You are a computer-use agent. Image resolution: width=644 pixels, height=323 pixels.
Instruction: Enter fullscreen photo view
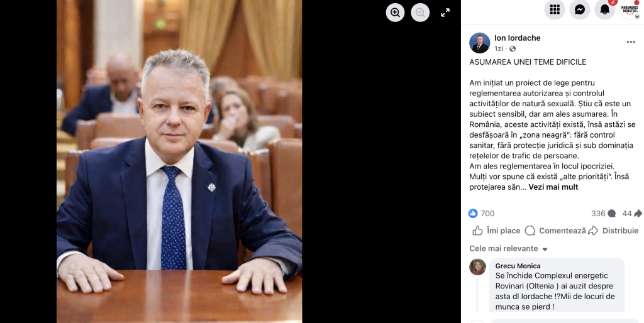click(x=445, y=13)
